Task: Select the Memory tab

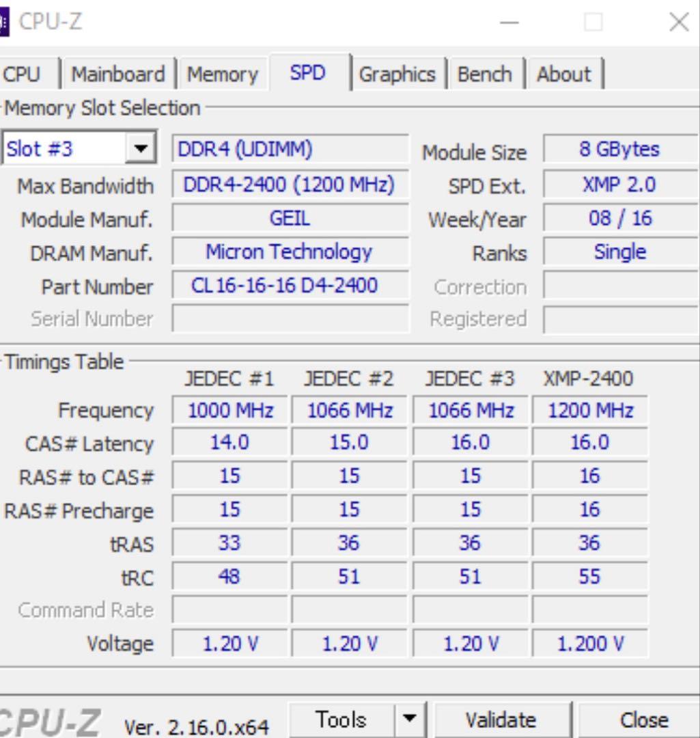Action: [x=223, y=74]
